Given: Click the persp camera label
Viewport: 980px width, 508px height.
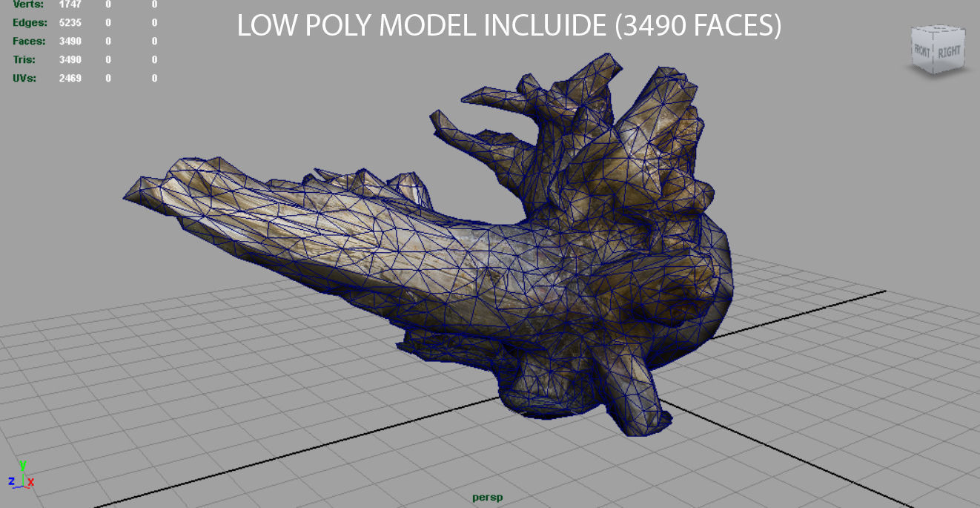Looking at the screenshot, I should tap(487, 498).
